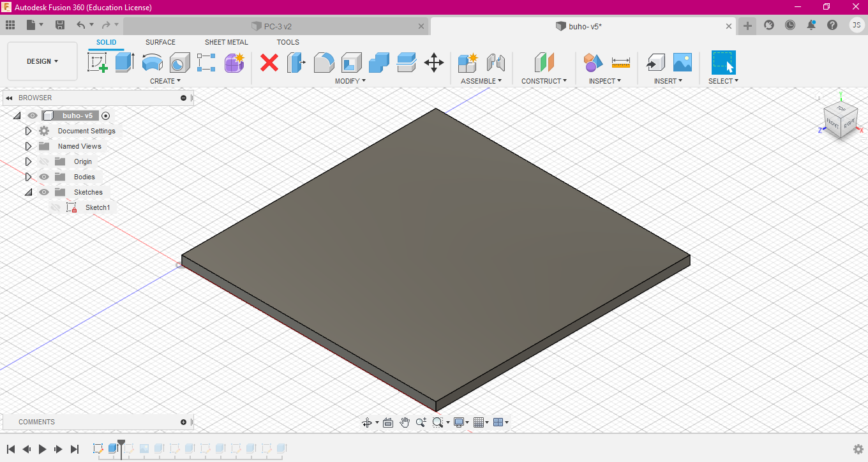Launch the Create Form tool
Screen dimensions: 868x462
click(x=234, y=63)
